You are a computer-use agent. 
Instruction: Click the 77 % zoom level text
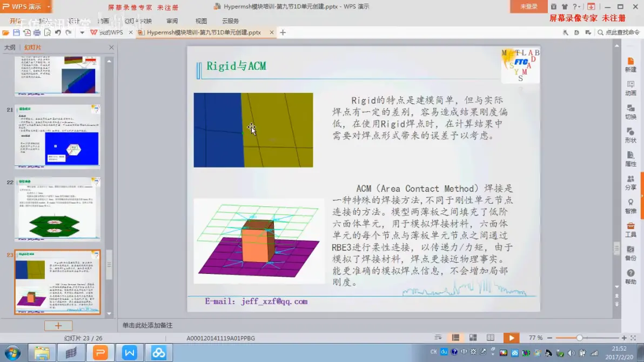pos(535,338)
